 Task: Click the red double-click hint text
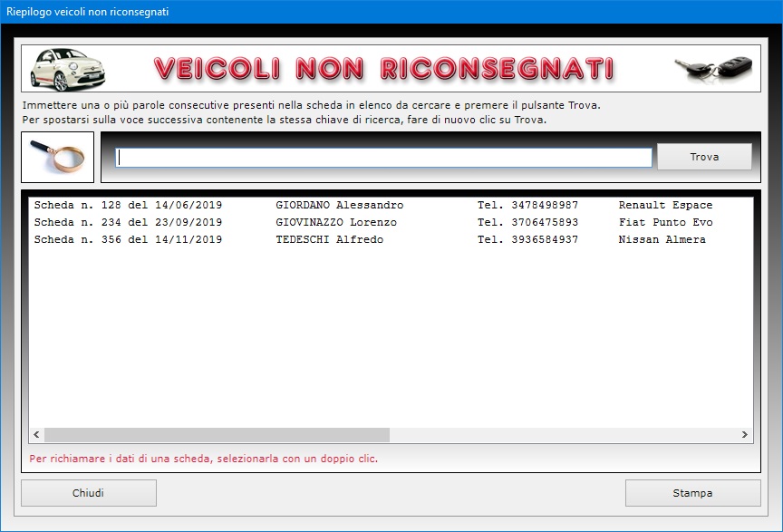point(203,459)
